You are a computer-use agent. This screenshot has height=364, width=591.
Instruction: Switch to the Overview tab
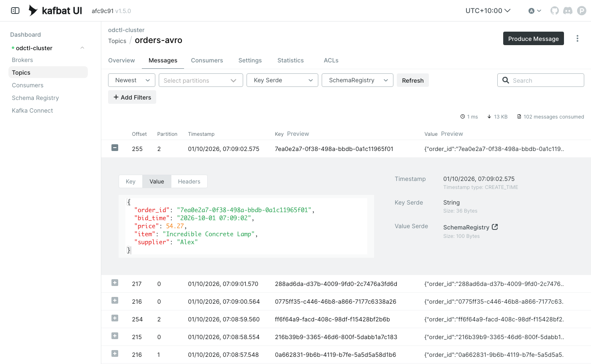tap(122, 60)
